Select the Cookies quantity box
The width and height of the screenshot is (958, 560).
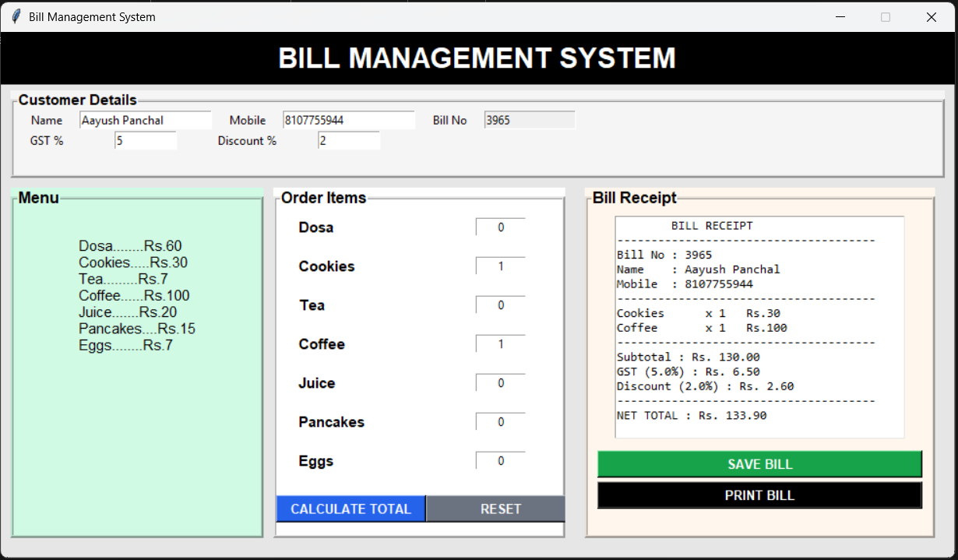(x=501, y=266)
